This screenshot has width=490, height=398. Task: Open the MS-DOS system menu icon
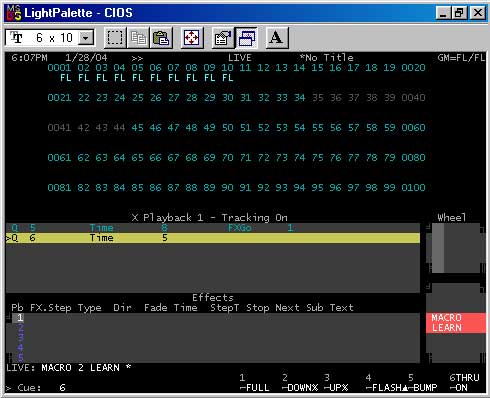[x=14, y=12]
